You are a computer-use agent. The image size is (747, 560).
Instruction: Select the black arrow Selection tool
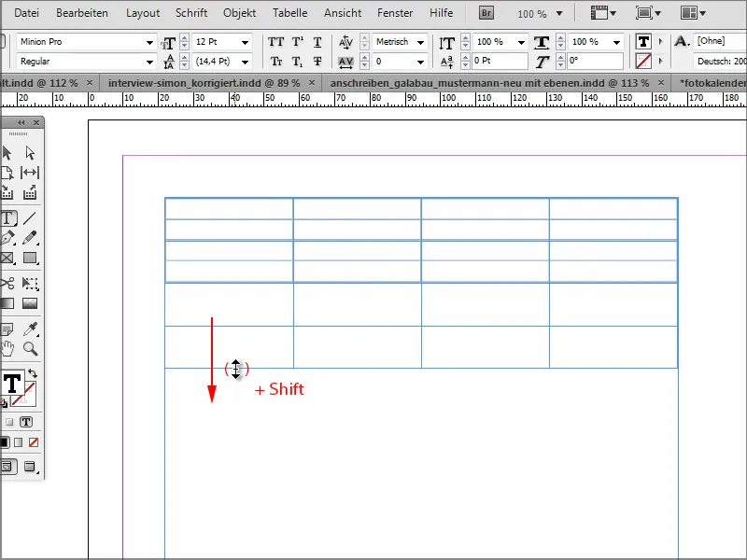click(7, 153)
